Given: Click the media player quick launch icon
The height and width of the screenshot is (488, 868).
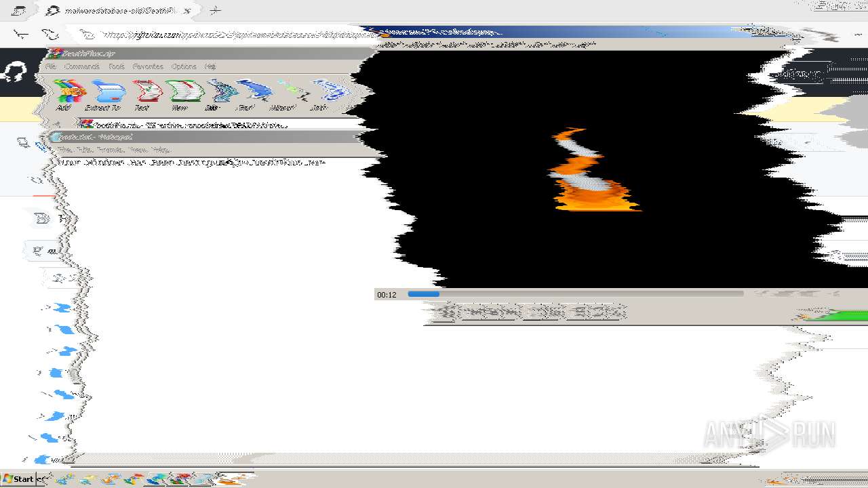Looking at the screenshot, I should coord(111,479).
